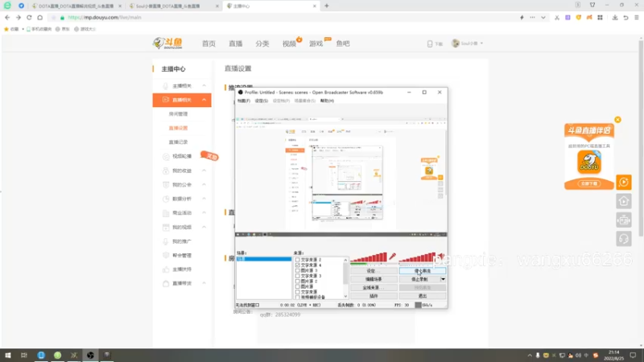This screenshot has height=362, width=644.
Task: Click the OBS 退出 button
Action: (x=422, y=295)
